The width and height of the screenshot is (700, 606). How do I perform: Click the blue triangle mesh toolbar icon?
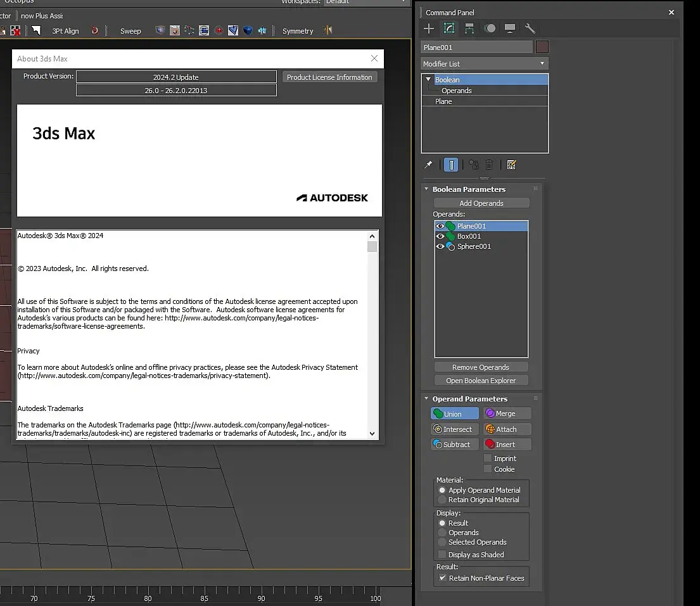tap(233, 30)
